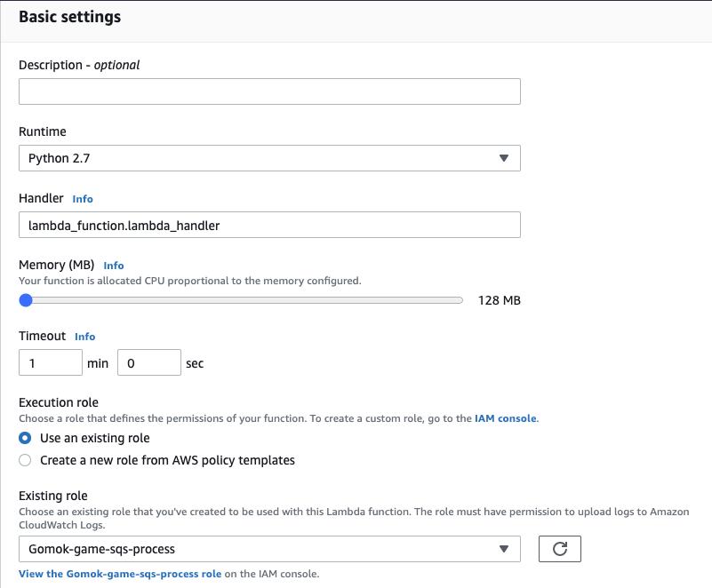Click the 128 MB memory value label
The image size is (712, 588).
(x=499, y=300)
